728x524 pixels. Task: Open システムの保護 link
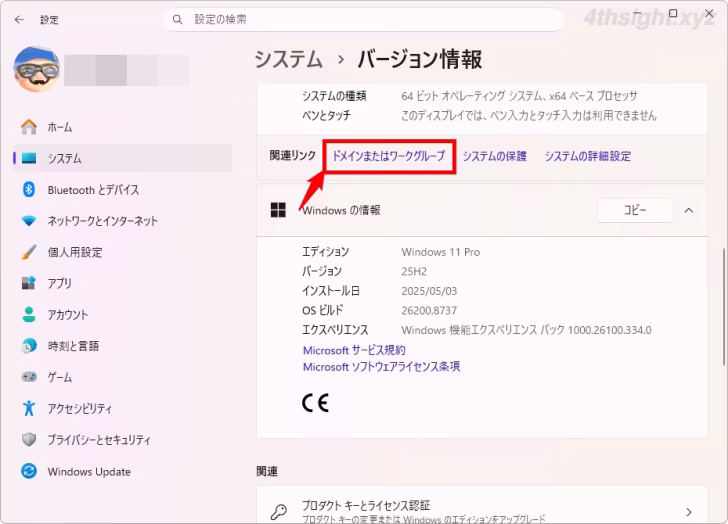(494, 156)
